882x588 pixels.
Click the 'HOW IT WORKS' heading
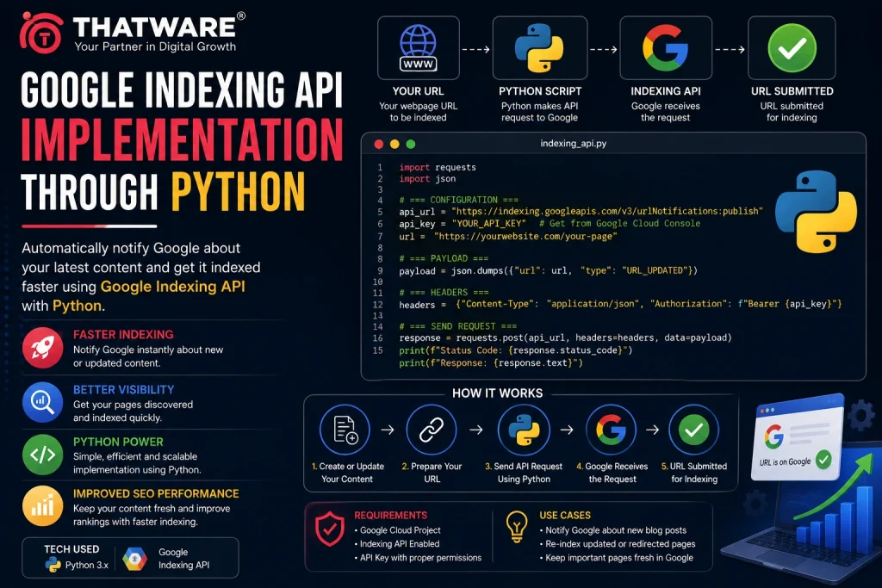pyautogui.click(x=498, y=393)
